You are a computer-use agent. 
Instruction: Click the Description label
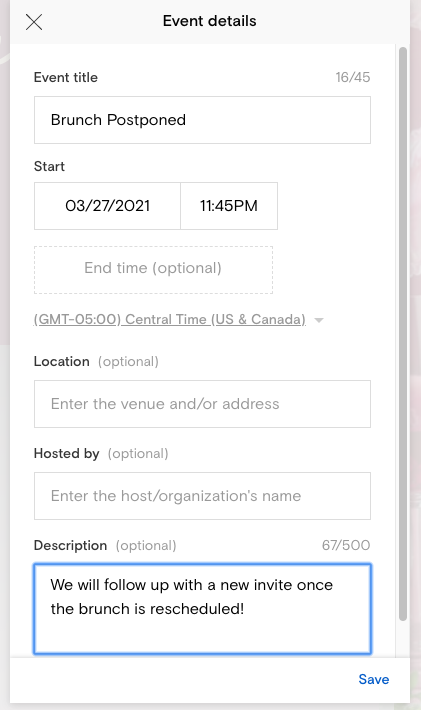[x=71, y=545]
